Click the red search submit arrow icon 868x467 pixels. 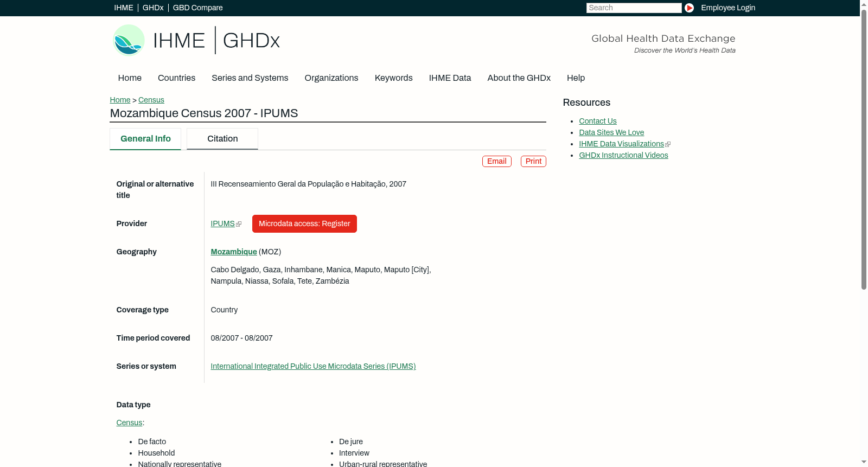pyautogui.click(x=689, y=8)
